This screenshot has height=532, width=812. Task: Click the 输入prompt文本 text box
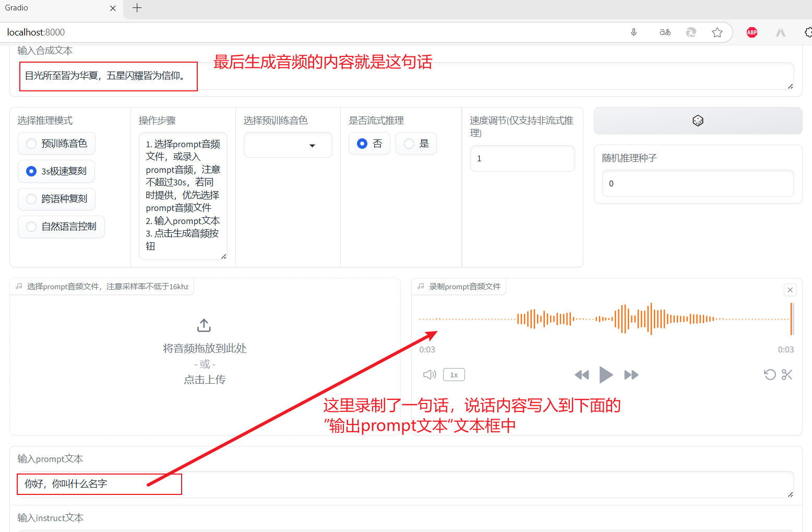pos(405,484)
